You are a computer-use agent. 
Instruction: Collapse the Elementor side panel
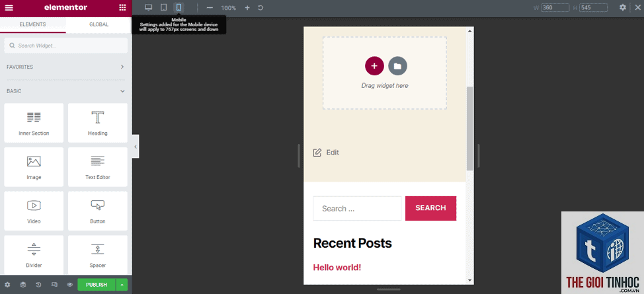point(136,147)
